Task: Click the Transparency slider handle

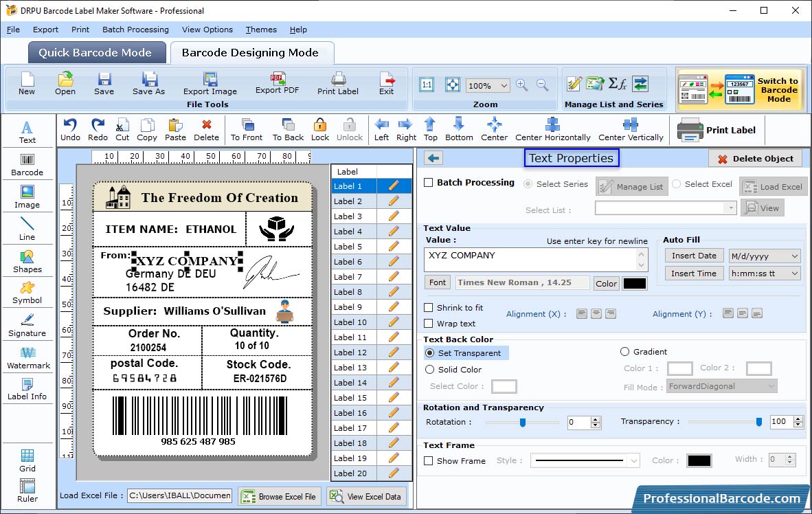Action: [758, 422]
